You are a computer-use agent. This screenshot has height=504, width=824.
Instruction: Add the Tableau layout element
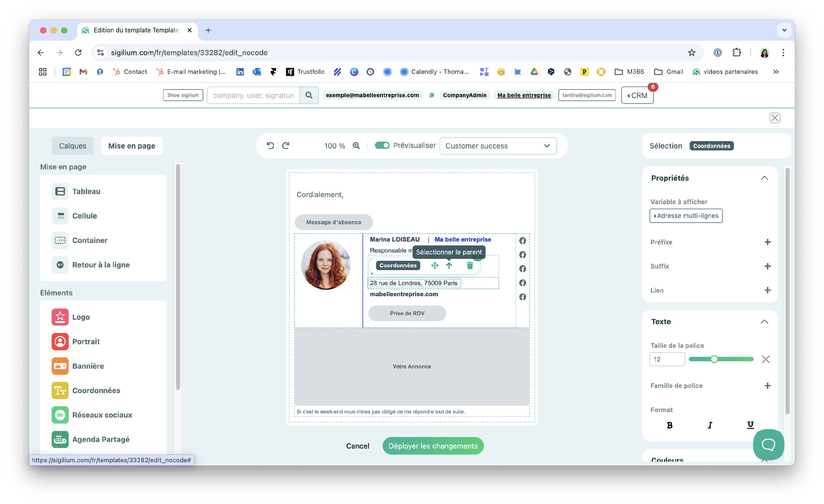pos(86,192)
